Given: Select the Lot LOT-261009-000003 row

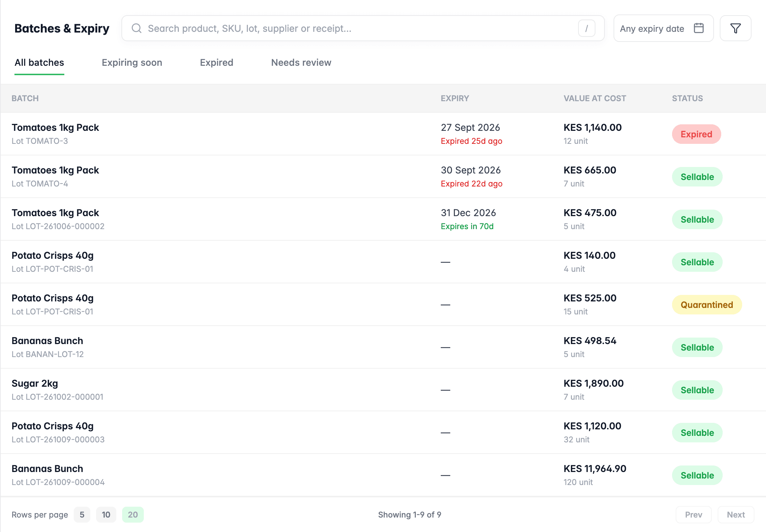Looking at the screenshot, I should tap(383, 433).
